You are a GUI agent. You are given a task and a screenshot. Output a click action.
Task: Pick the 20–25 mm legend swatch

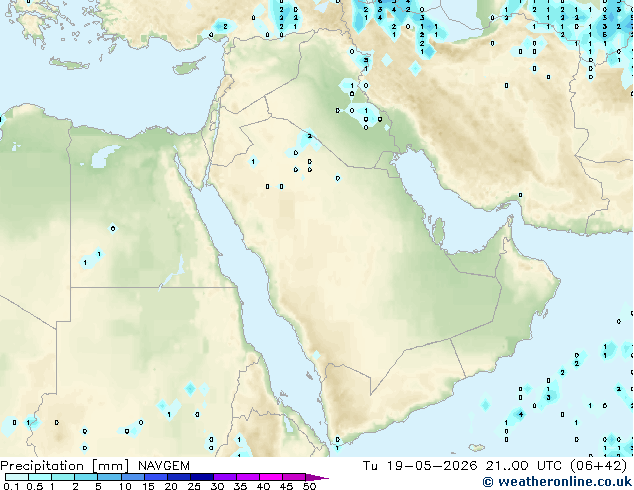coord(178,477)
